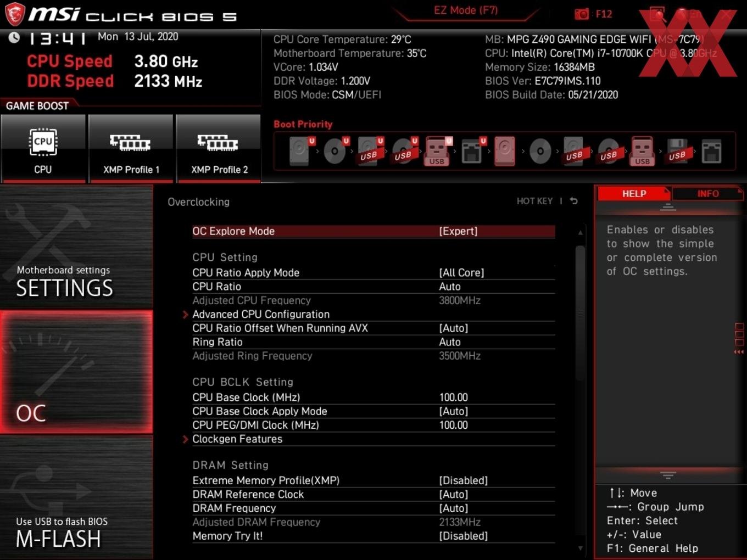Click BIOS Ver: E7C79IMS.110 text
Image resolution: width=747 pixels, height=560 pixels.
543,81
